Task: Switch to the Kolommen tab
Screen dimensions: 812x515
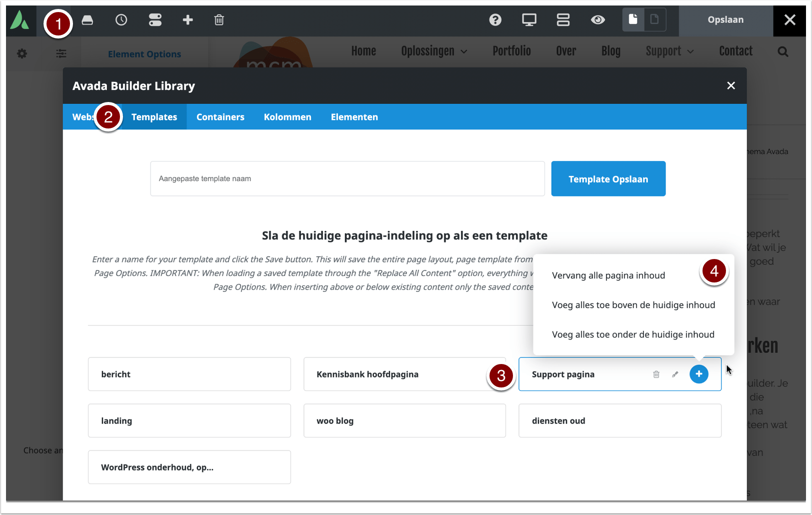Action: pos(287,117)
